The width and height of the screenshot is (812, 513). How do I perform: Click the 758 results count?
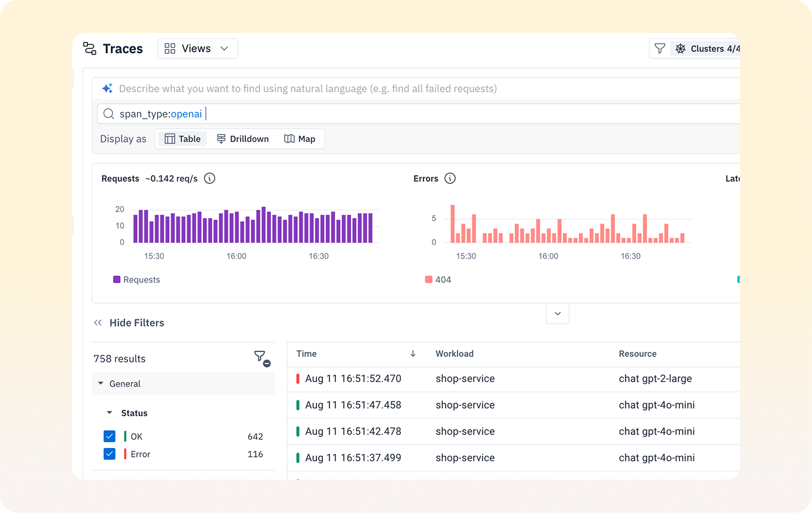coord(120,359)
